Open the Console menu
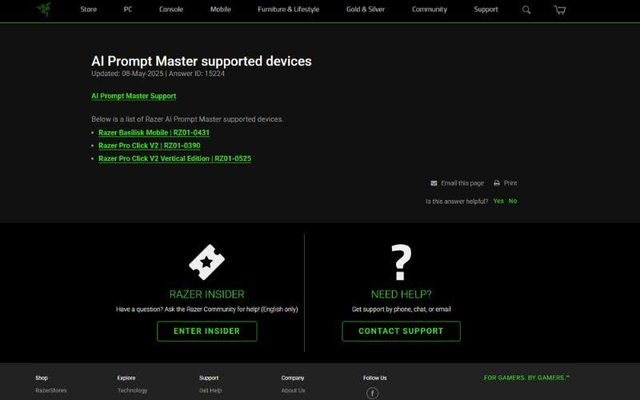The width and height of the screenshot is (640, 400). click(171, 9)
